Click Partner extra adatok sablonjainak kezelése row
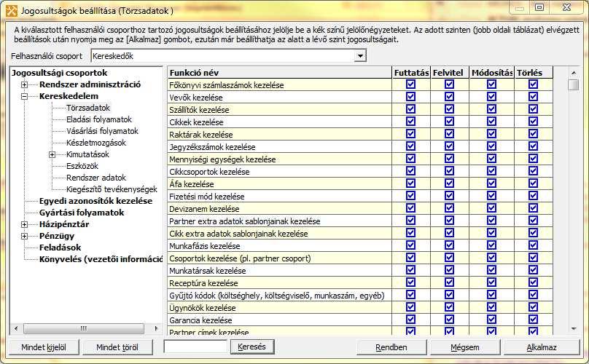Screen dimensions: 589x364 tap(279, 221)
